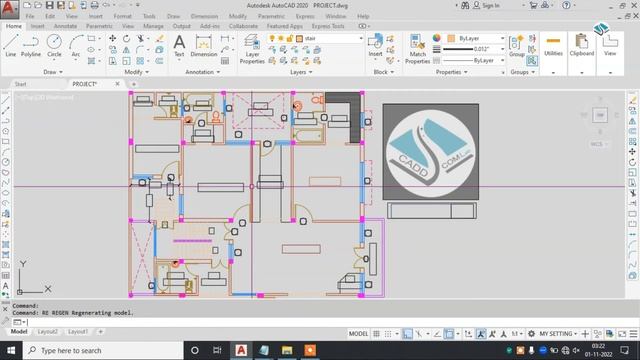Click the Group tool
Screen dimensions: 640x360
pyautogui.click(x=517, y=45)
